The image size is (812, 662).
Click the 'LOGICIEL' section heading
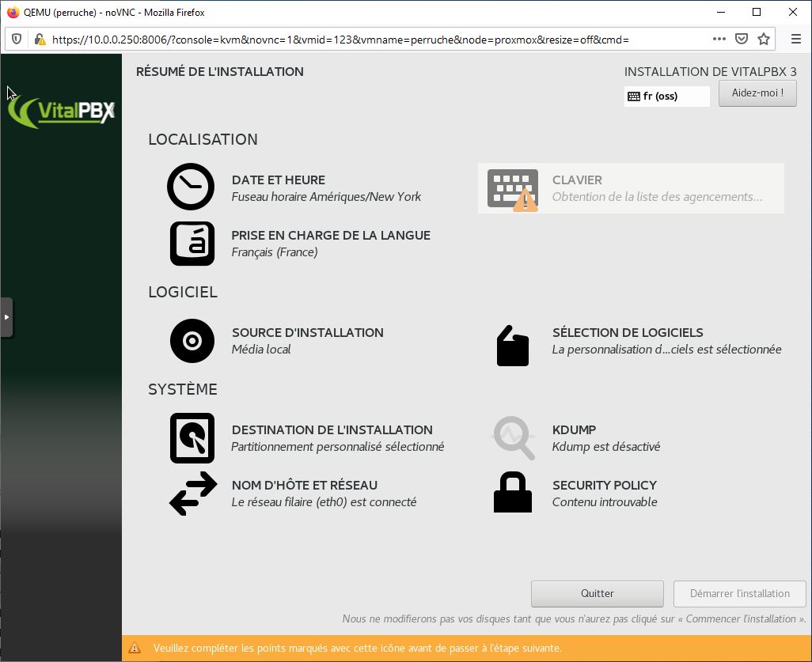point(183,292)
